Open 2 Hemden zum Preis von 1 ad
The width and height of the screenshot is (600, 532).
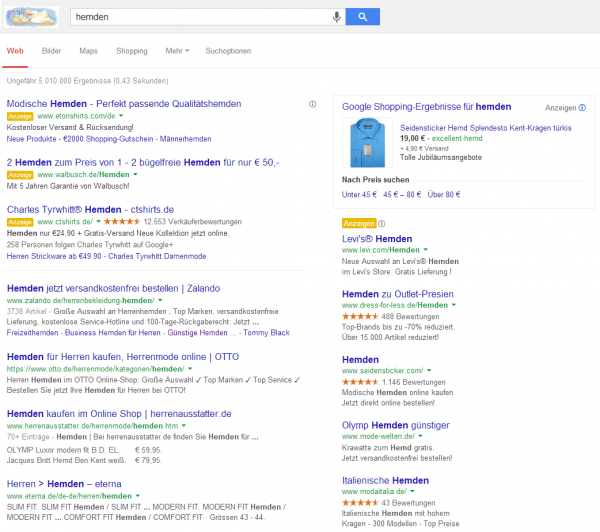point(143,163)
